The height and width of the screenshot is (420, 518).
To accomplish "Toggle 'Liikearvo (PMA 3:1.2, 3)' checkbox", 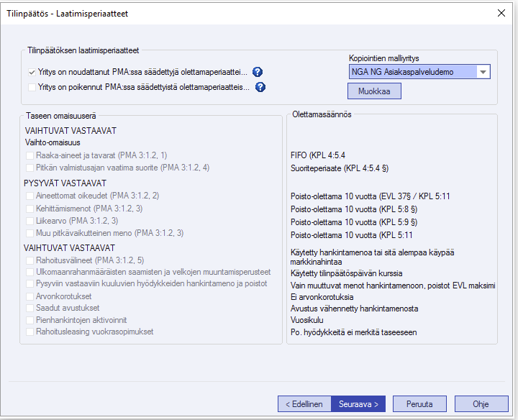I will 29,221.
